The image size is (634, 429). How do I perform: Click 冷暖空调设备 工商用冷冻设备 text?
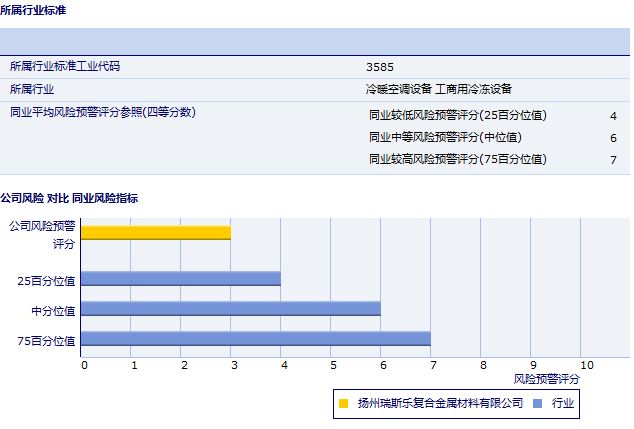click(439, 89)
